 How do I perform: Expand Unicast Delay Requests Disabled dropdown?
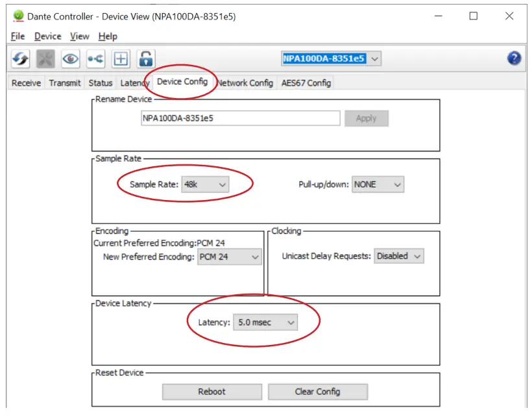pyautogui.click(x=398, y=256)
